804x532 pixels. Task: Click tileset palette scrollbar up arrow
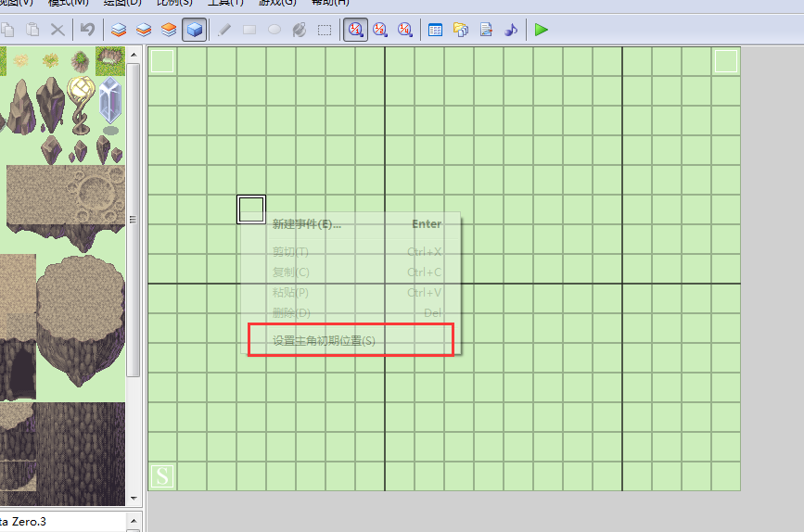(x=134, y=55)
